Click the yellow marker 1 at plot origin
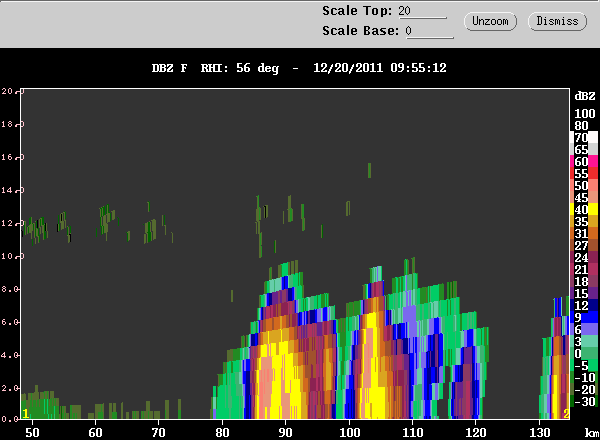Image resolution: width=600 pixels, height=440 pixels. click(26, 414)
